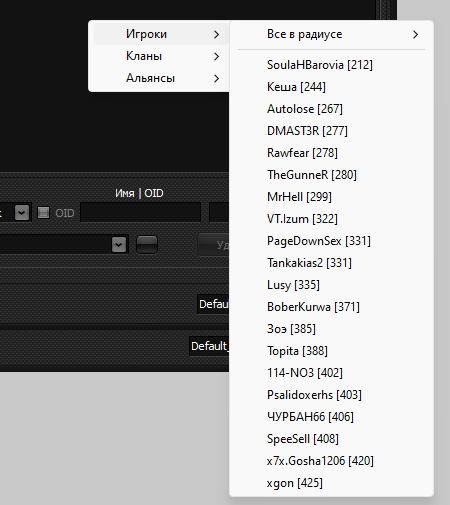Screen dimensions: 450x505
Task: Open the Игроки submenu
Action: click(x=161, y=34)
